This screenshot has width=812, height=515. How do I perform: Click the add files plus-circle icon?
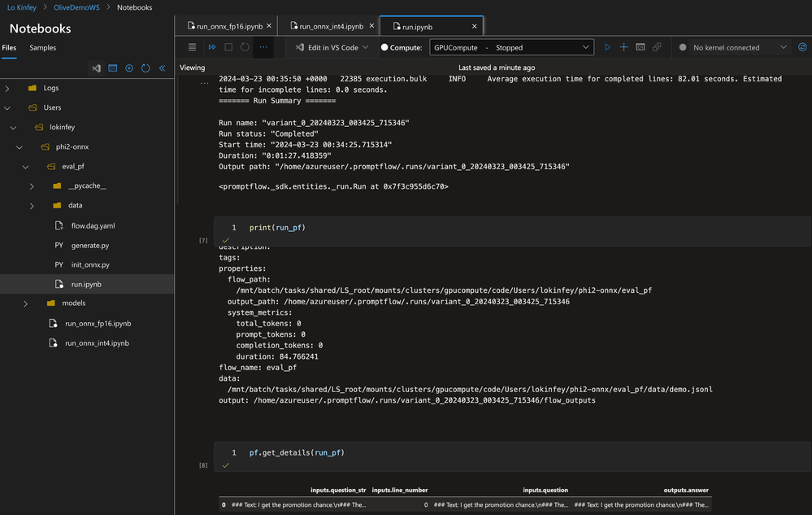(x=129, y=68)
